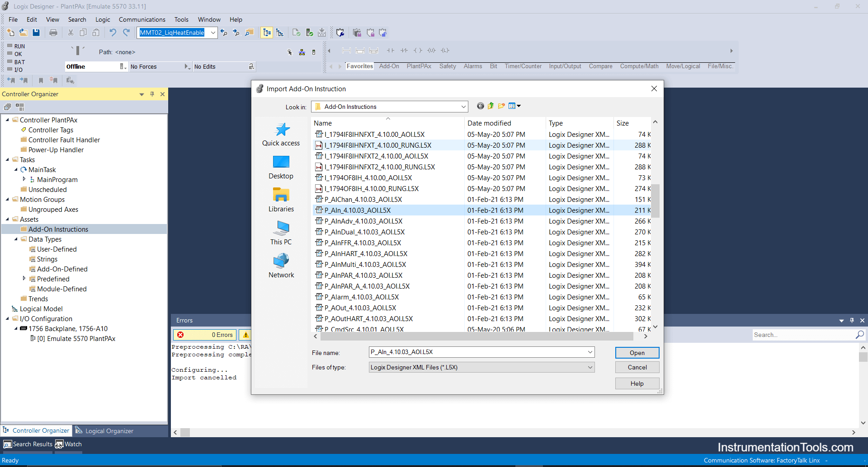Open Find All search icon

click(249, 33)
